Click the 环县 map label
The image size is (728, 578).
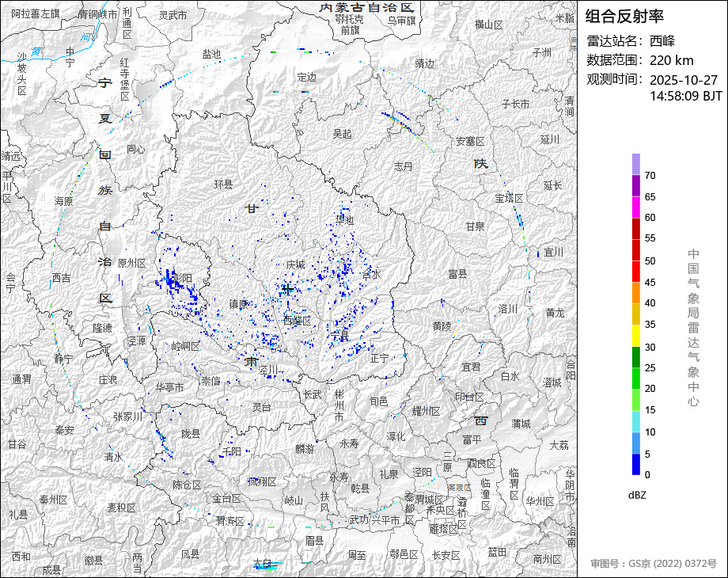(224, 184)
